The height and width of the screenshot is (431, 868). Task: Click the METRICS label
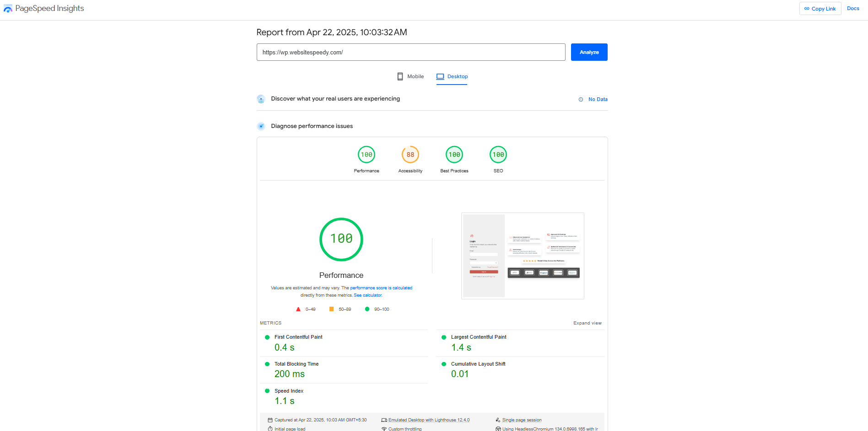click(x=270, y=323)
